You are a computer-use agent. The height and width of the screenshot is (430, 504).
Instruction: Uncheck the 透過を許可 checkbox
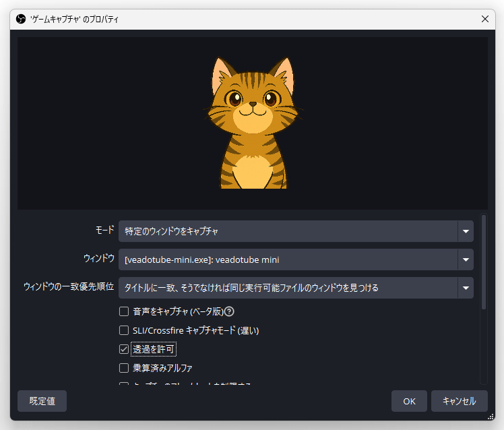[x=123, y=349]
